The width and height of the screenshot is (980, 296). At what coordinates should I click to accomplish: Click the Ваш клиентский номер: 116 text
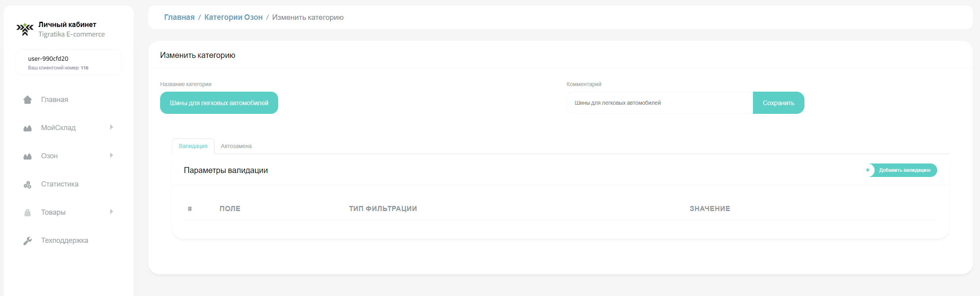click(58, 68)
